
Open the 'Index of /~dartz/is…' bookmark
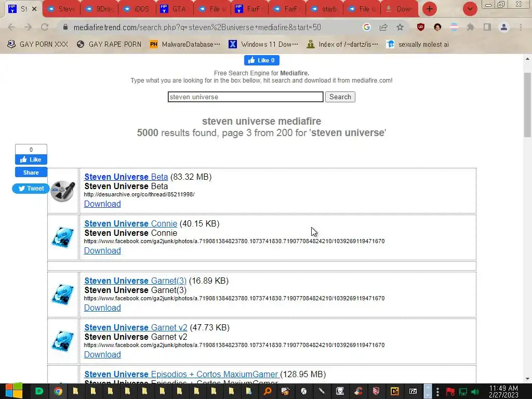[x=342, y=44]
